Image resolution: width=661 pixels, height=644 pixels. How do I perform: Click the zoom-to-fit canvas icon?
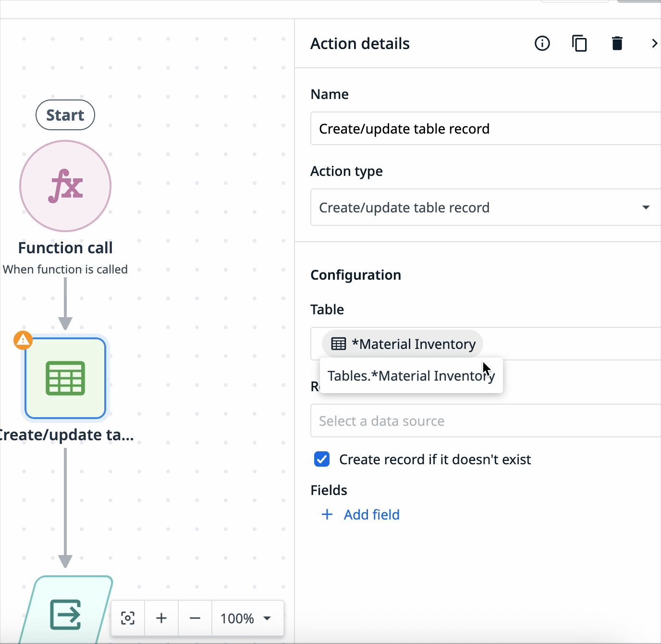pyautogui.click(x=127, y=619)
